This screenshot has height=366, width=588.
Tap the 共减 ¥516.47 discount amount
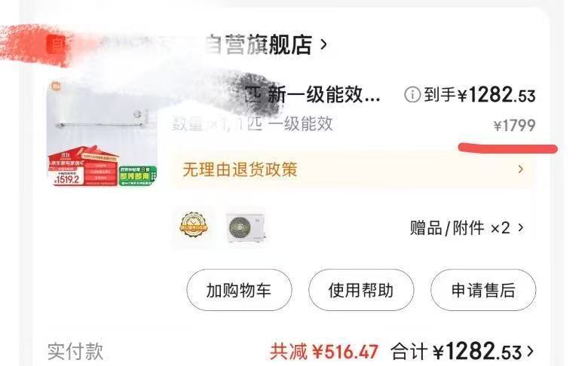324,352
